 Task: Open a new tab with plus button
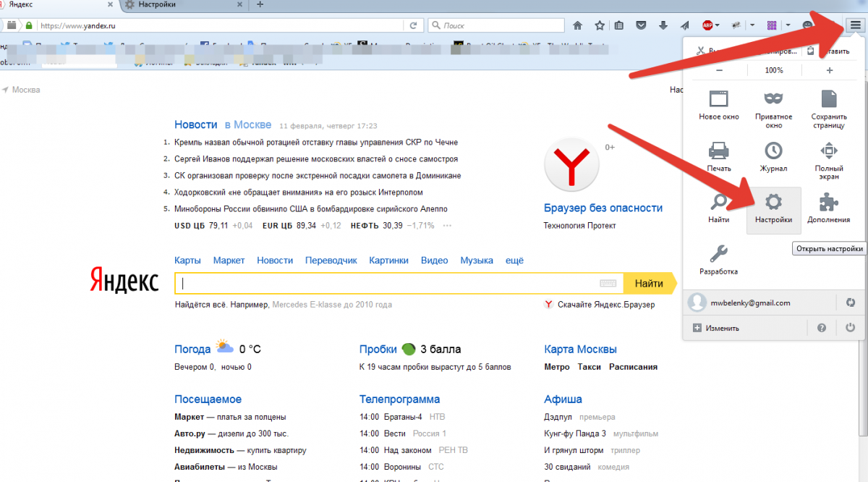point(260,4)
